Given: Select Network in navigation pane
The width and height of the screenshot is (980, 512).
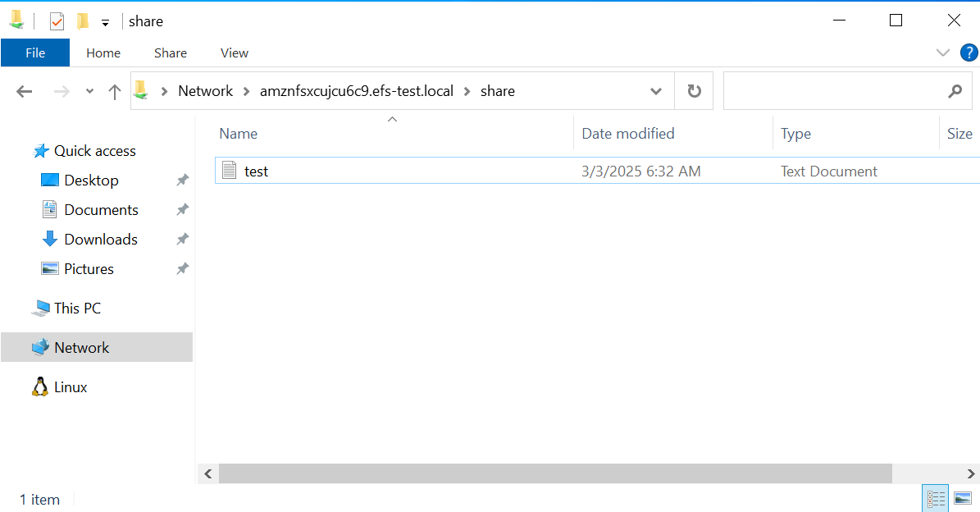Looking at the screenshot, I should 97,347.
